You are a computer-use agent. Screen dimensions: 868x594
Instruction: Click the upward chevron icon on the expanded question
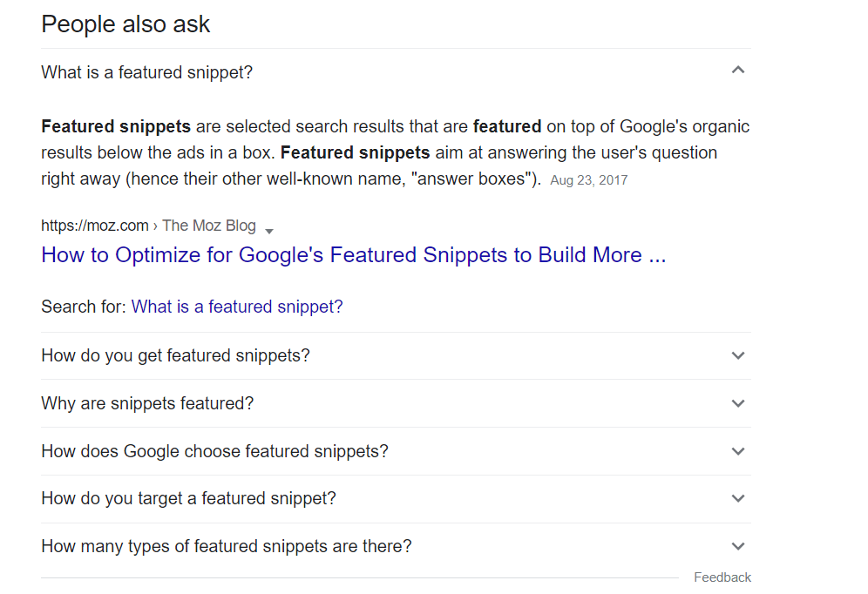coord(738,69)
